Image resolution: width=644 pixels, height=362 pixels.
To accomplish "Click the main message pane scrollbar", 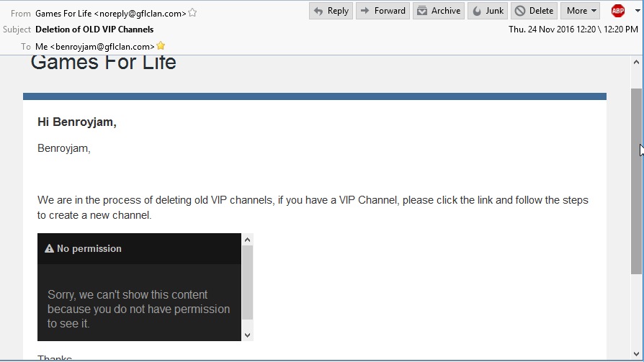I will pos(636,180).
